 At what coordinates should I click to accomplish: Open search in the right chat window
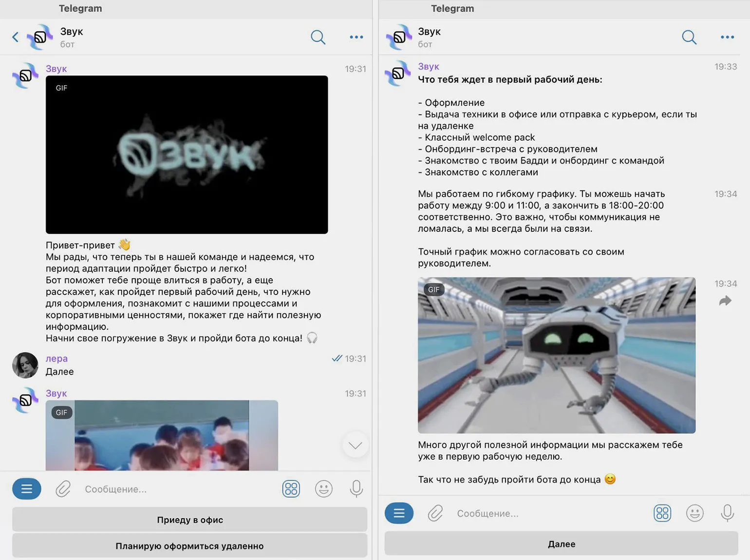pyautogui.click(x=689, y=37)
